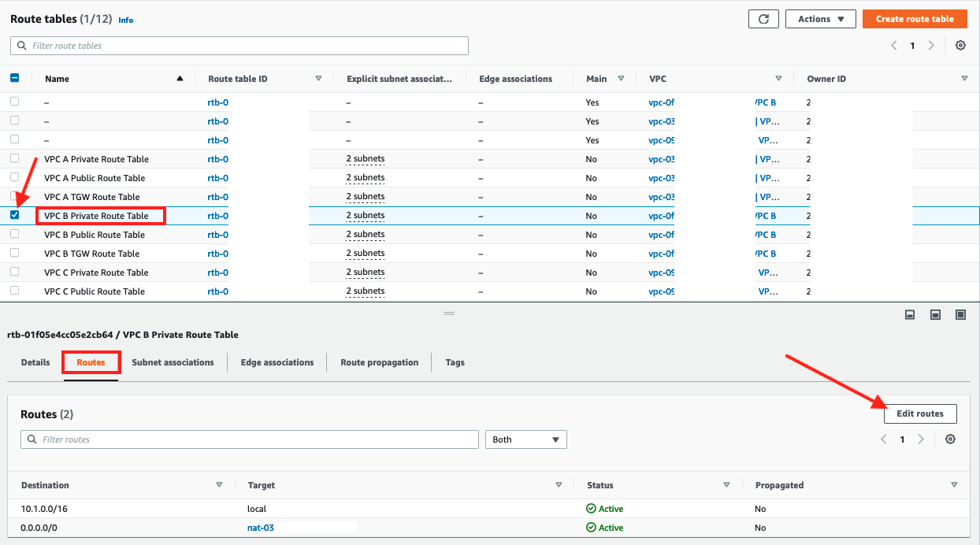Sort by the Main column arrow
This screenshot has width=980, height=545.
pyautogui.click(x=621, y=79)
